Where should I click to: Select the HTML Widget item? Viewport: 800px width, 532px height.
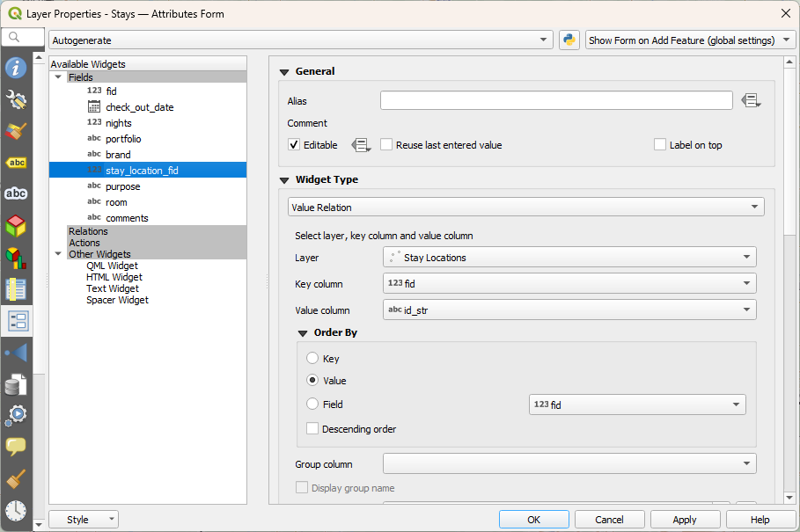click(112, 277)
